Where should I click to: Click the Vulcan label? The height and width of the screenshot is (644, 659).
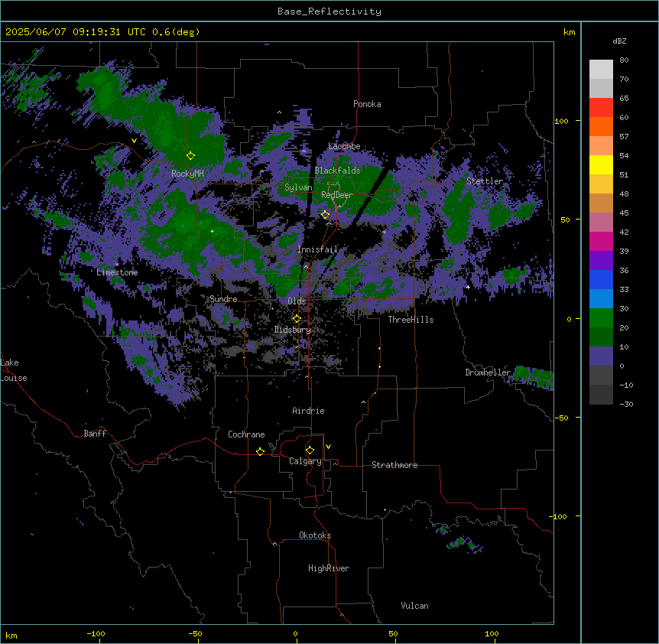[x=414, y=606]
